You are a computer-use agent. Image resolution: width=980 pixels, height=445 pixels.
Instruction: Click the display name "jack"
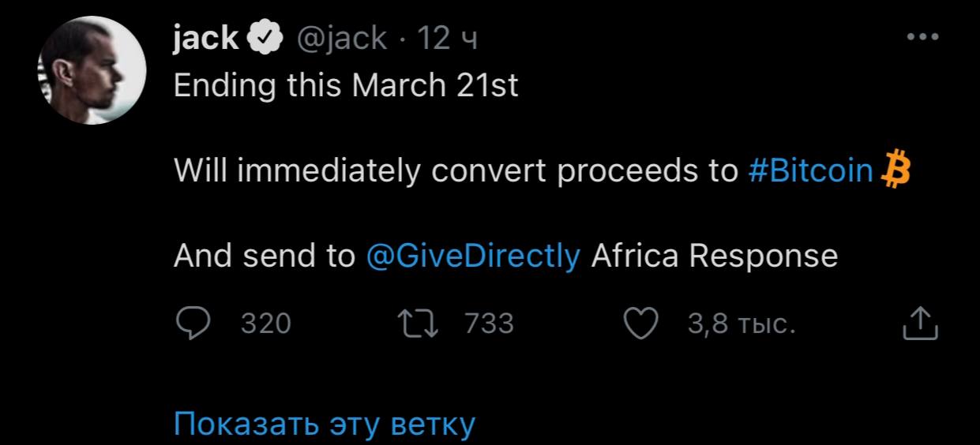tap(206, 37)
